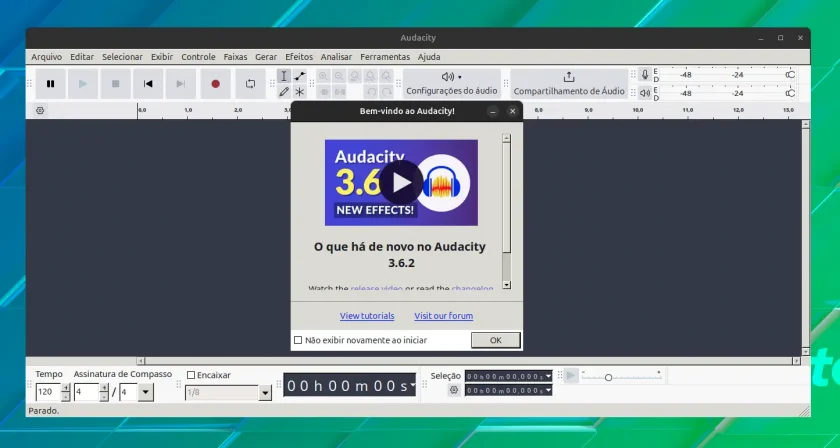Open the selection start time format dropdown
Viewport: 840px width, 448px height.
coord(548,377)
